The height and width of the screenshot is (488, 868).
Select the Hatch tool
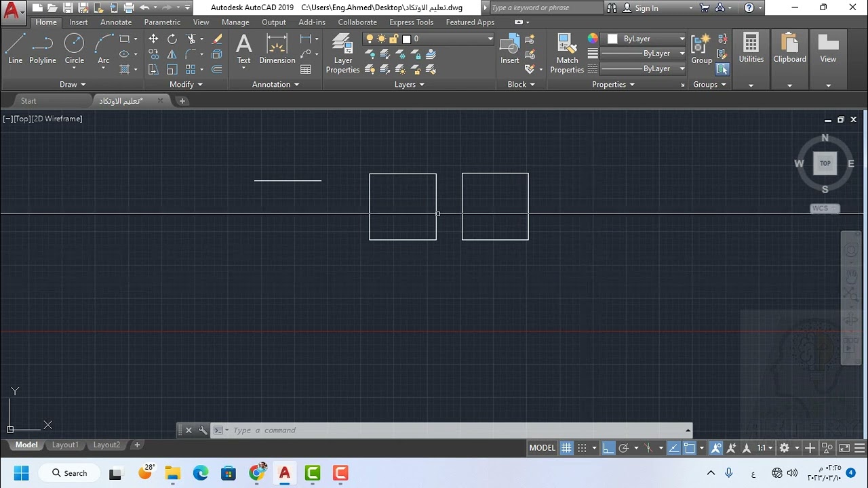tap(125, 69)
